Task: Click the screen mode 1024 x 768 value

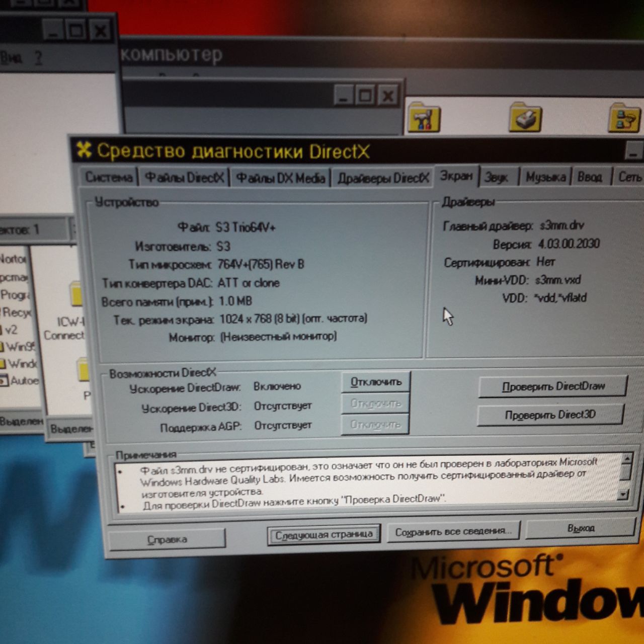Action: (293, 318)
